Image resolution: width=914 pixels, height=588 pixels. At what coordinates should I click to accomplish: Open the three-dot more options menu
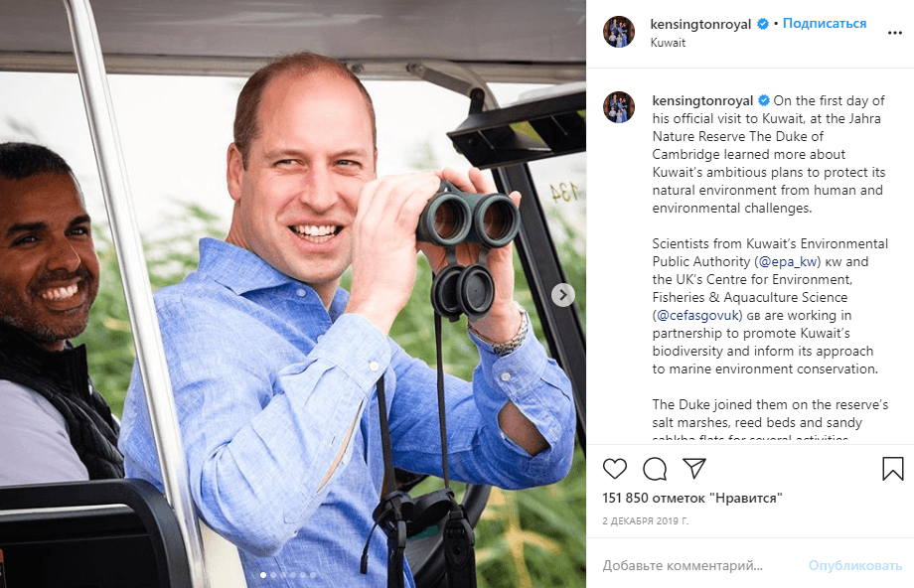click(x=895, y=33)
